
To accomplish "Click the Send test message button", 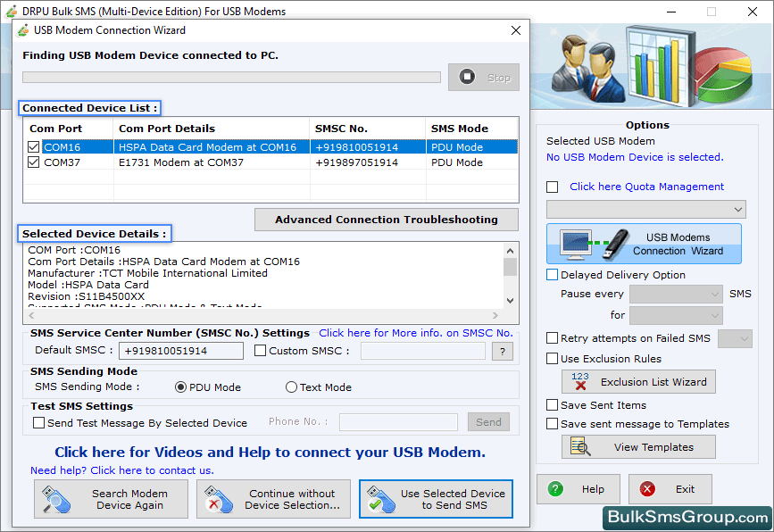I will pyautogui.click(x=488, y=422).
